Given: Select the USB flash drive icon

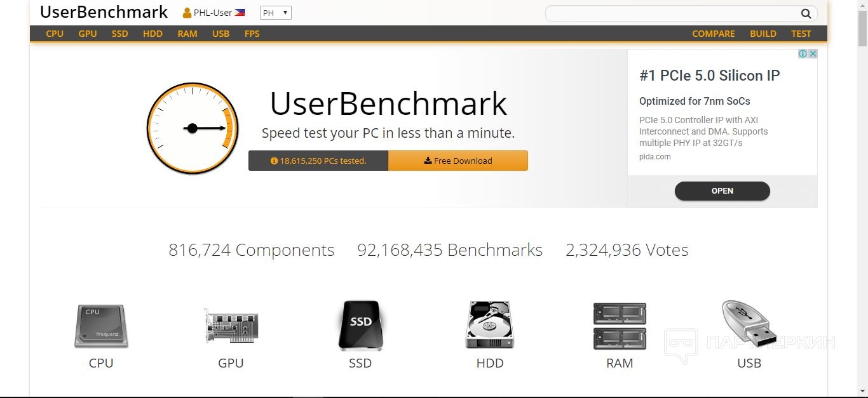Looking at the screenshot, I should click(749, 324).
